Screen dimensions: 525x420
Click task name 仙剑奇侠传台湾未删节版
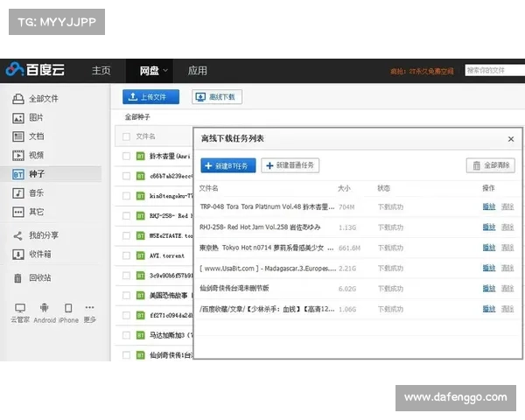234,289
